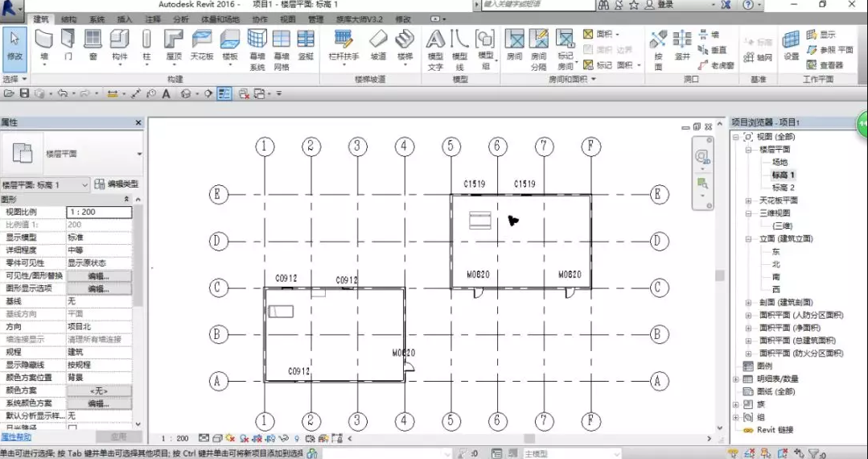Switch to the 插入 ribbon tab
This screenshot has height=459, width=868.
(125, 19)
